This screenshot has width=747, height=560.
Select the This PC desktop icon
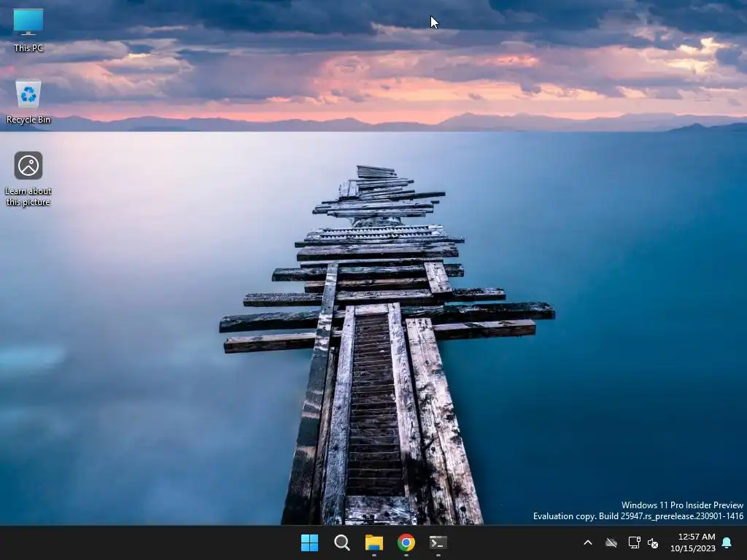coord(28,31)
